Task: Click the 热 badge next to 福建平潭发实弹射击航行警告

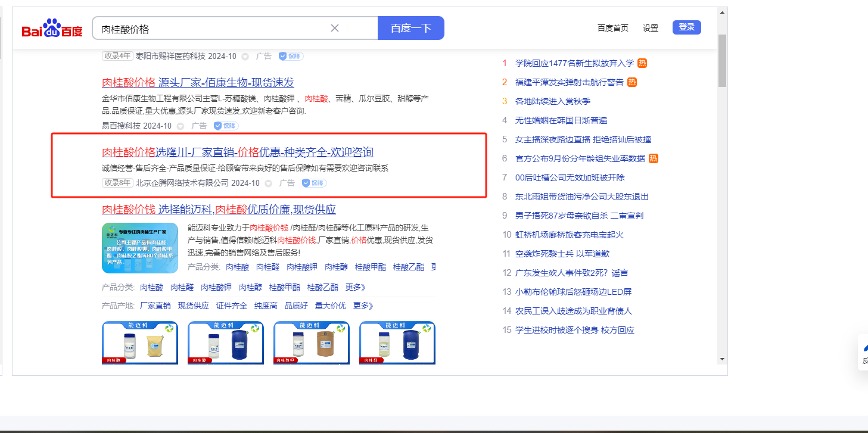Action: 632,82
